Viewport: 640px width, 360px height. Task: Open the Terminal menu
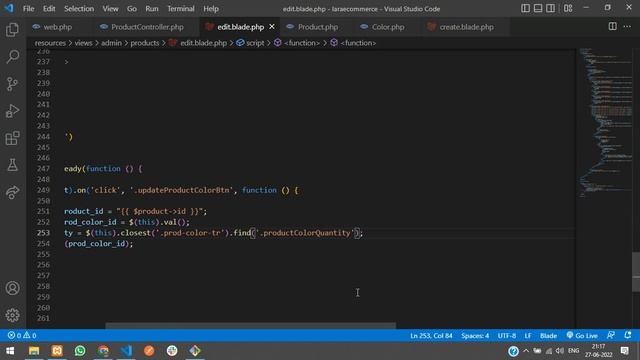point(181,9)
